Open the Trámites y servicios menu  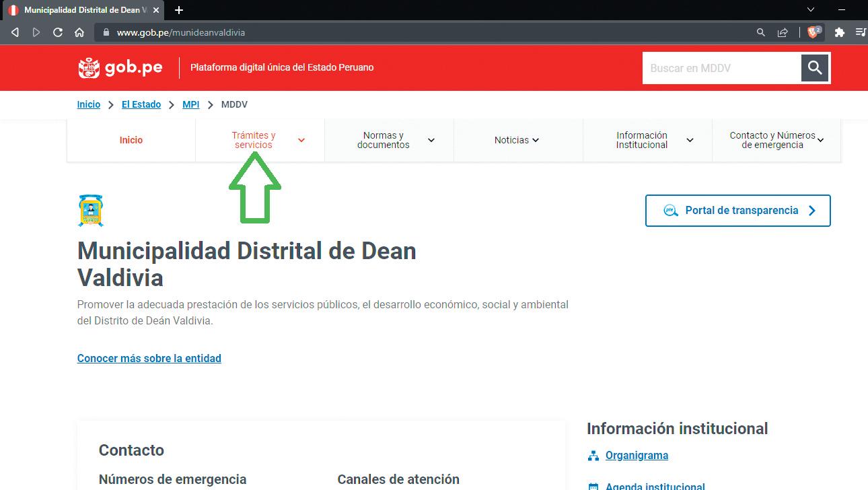point(260,140)
